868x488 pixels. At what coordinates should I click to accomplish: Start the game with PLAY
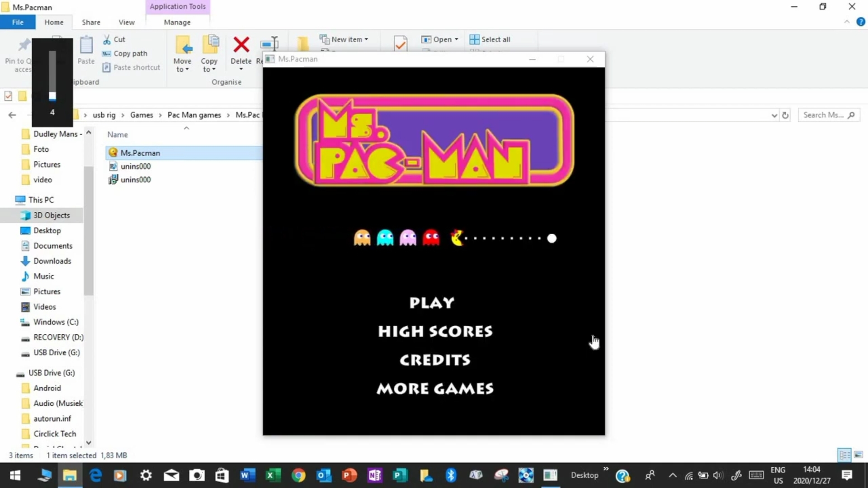pos(432,303)
